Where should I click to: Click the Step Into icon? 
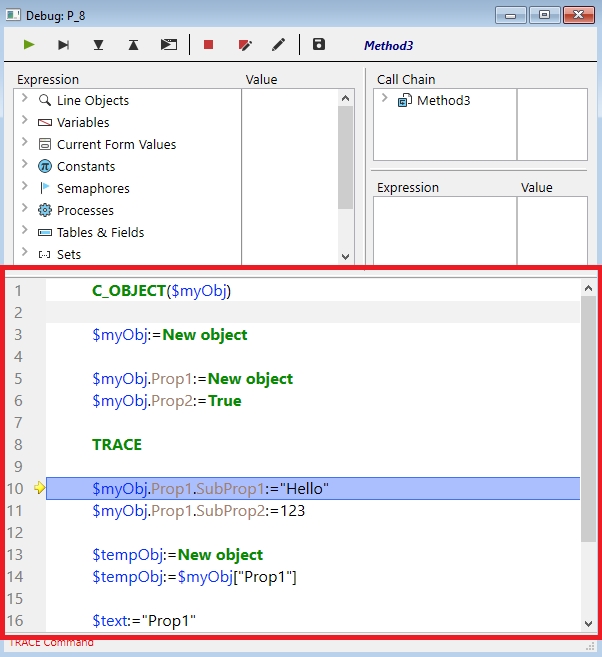coord(98,45)
